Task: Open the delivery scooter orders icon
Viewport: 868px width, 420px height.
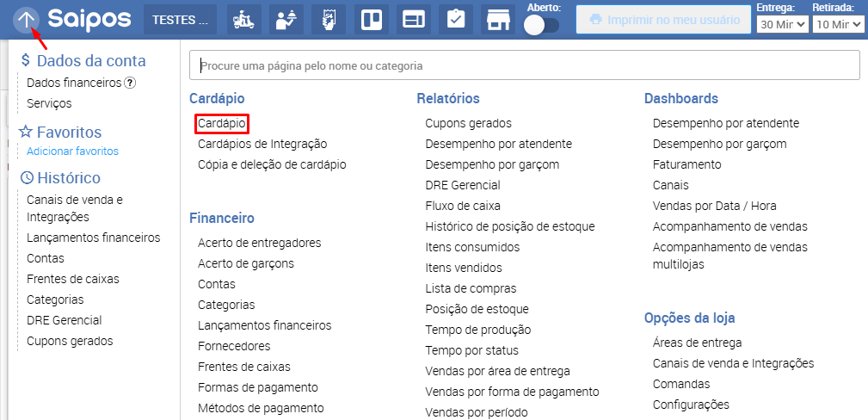Action: click(244, 20)
